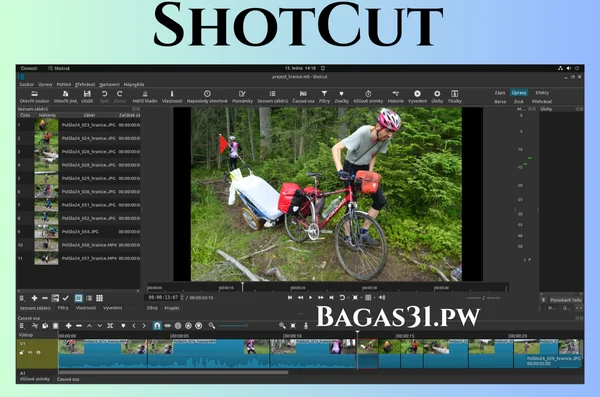Click the timeline ripple delete minus icon
Image resolution: width=600 pixels, height=397 pixels.
79,326
